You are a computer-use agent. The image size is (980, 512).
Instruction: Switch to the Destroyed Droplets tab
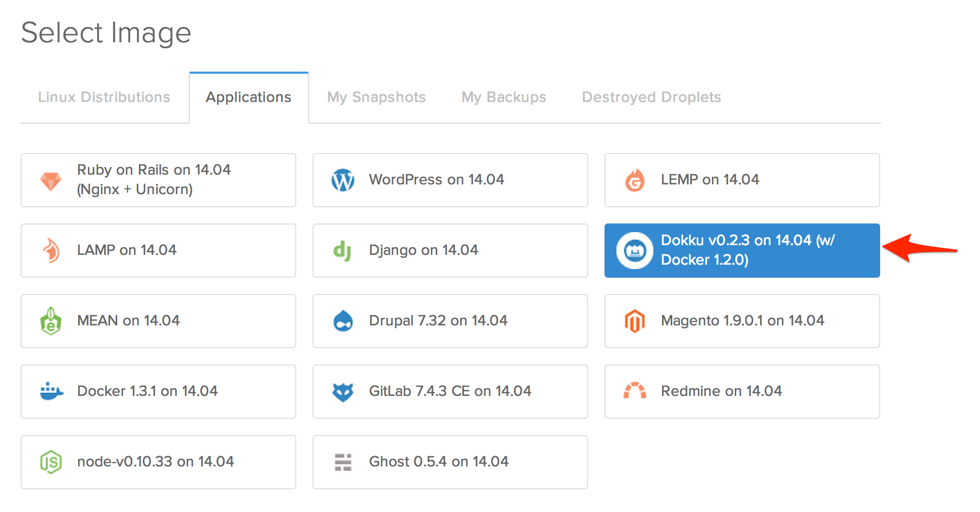[x=651, y=97]
